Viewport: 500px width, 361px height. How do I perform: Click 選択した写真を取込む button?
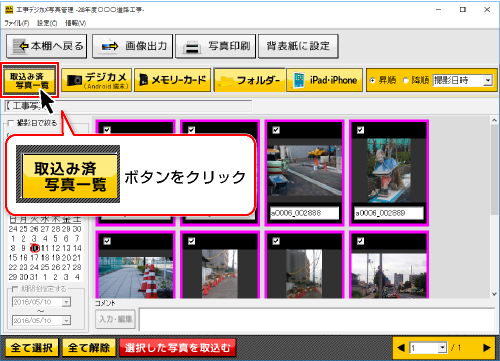(x=177, y=348)
